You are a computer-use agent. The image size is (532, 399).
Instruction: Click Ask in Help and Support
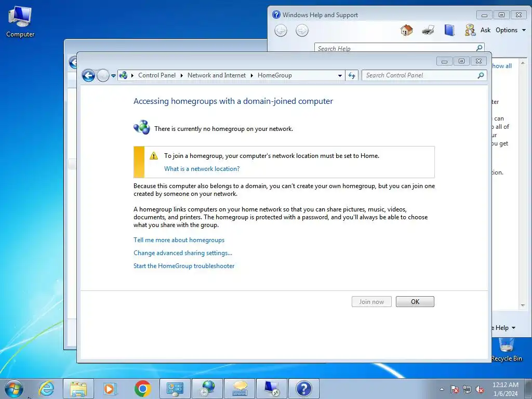tap(485, 30)
